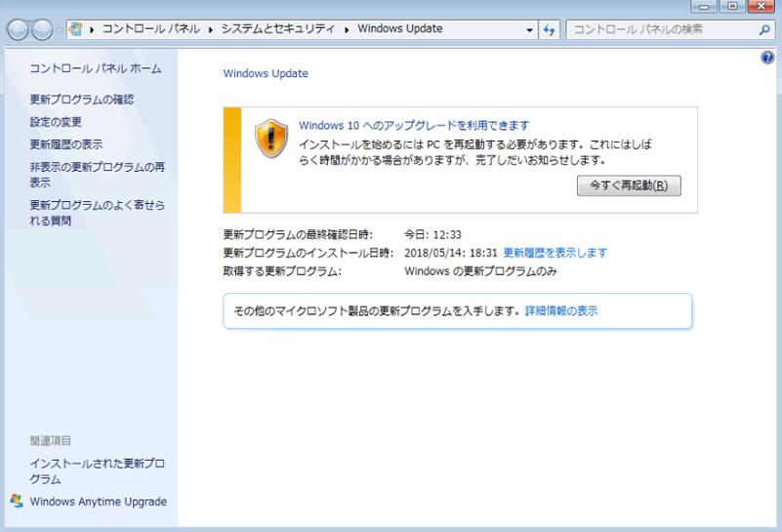This screenshot has height=532, width=782.
Task: Select Windows Update in the breadcrumb
Action: click(x=400, y=29)
